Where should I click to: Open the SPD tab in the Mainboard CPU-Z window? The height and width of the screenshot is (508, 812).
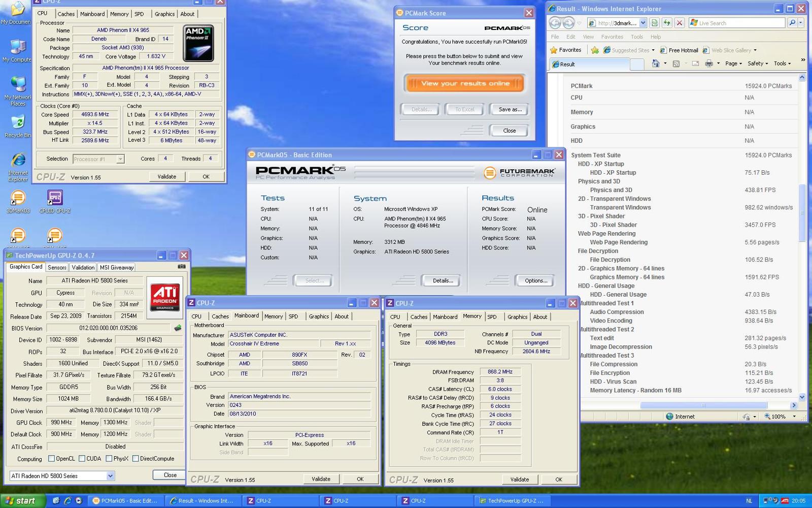click(x=293, y=316)
